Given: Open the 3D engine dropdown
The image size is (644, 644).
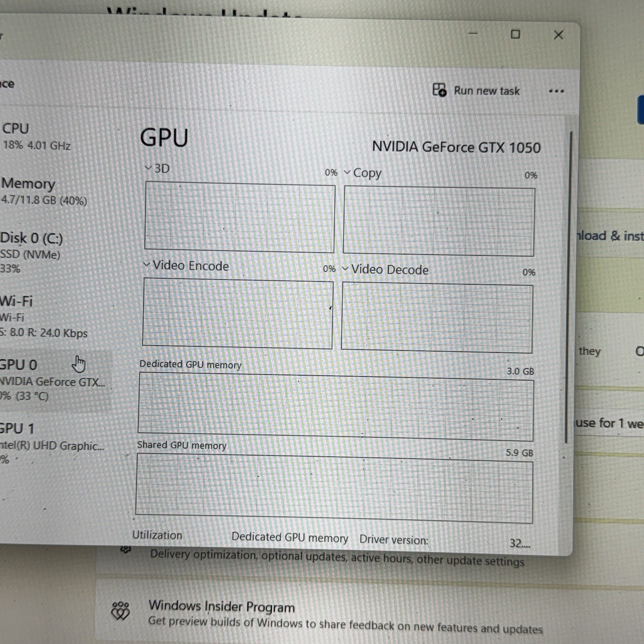Looking at the screenshot, I should tap(148, 168).
